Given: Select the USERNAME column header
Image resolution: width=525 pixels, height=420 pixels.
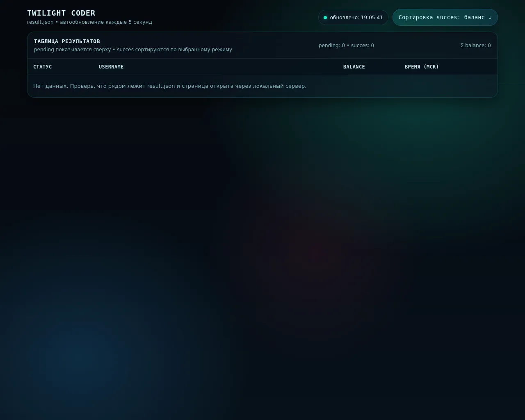Looking at the screenshot, I should click(111, 67).
